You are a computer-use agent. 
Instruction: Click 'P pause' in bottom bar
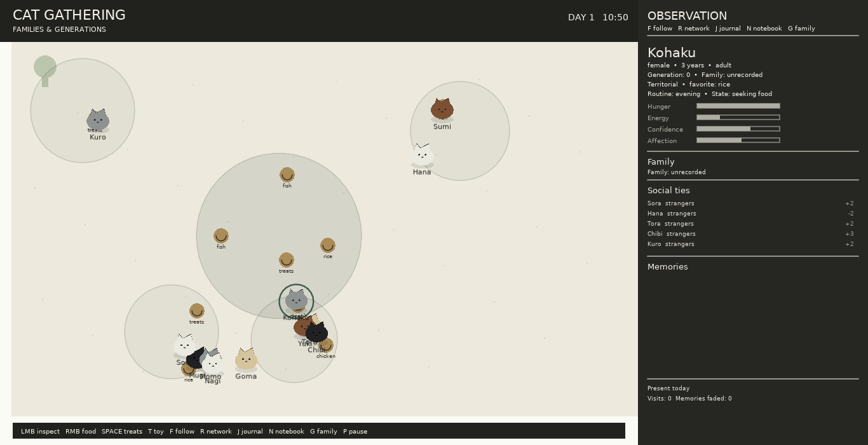355,432
